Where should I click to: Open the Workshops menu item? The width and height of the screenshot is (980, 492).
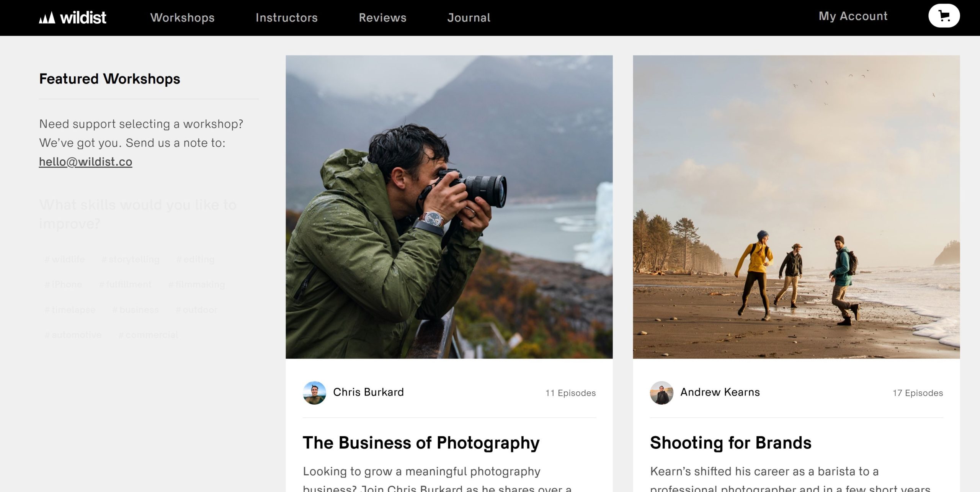(x=182, y=18)
